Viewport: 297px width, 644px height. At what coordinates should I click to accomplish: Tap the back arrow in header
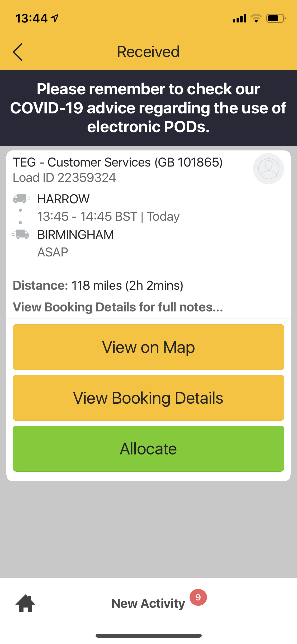[x=18, y=52]
